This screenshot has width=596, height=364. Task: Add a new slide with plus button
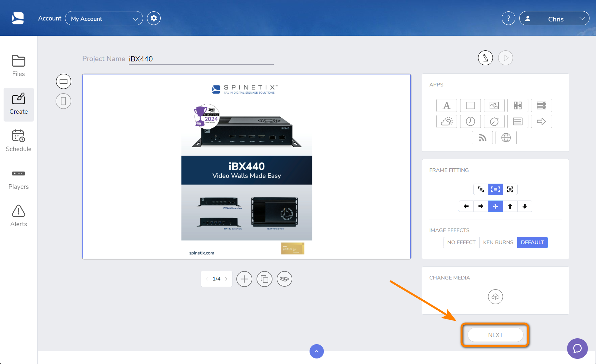tap(244, 279)
